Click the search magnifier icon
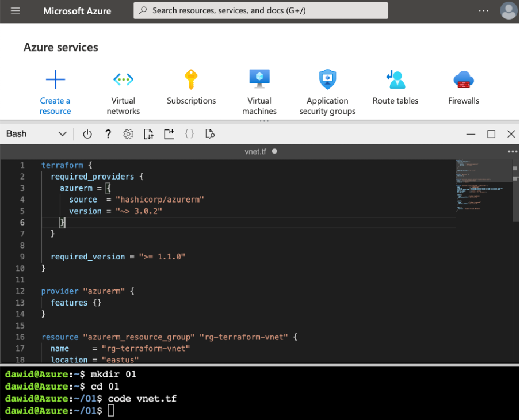This screenshot has height=420, width=520. [143, 10]
